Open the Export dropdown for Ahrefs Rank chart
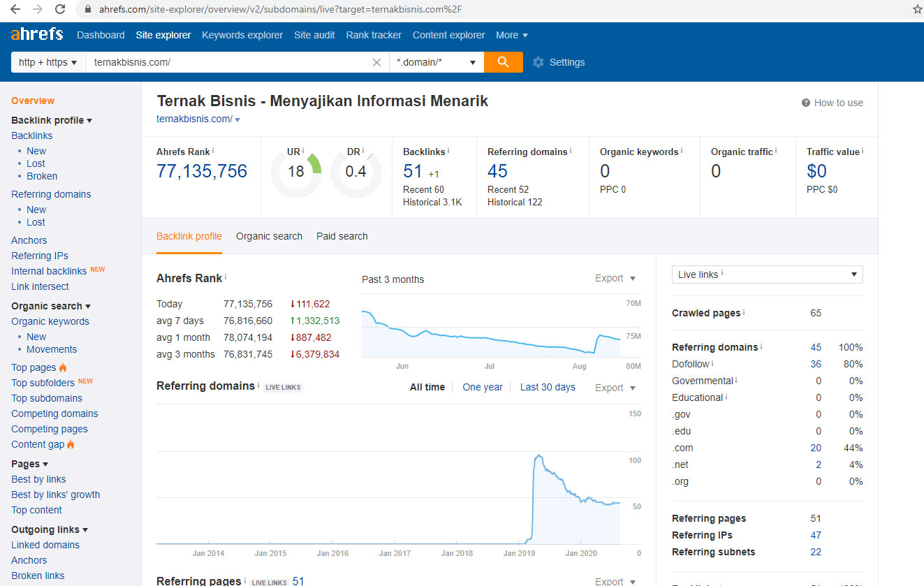This screenshot has height=586, width=924. [x=615, y=278]
